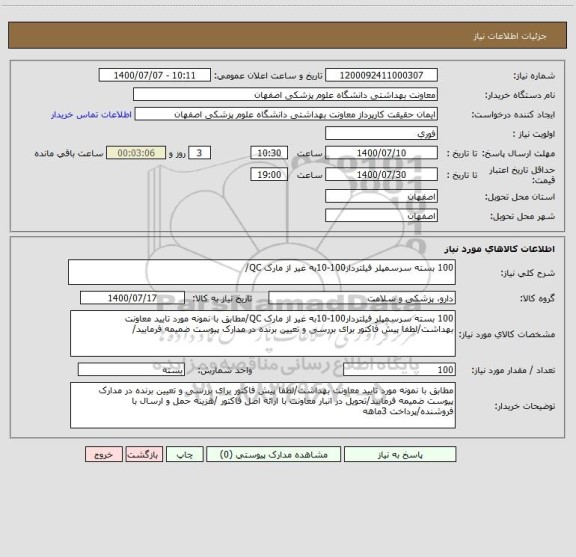Click the label توضیحات خریدار
The height and width of the screenshot is (557, 576).
(525, 406)
